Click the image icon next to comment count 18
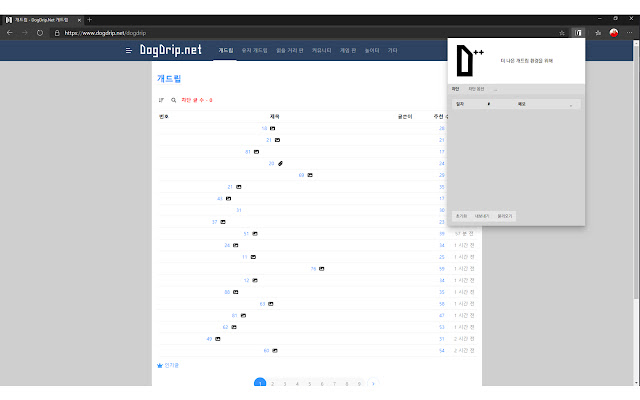 click(x=273, y=128)
